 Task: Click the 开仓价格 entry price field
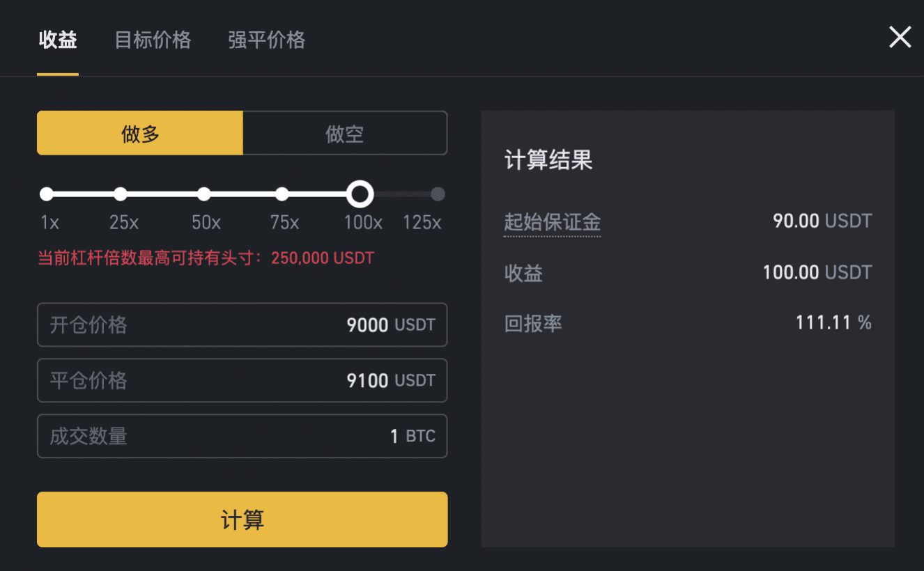[242, 324]
